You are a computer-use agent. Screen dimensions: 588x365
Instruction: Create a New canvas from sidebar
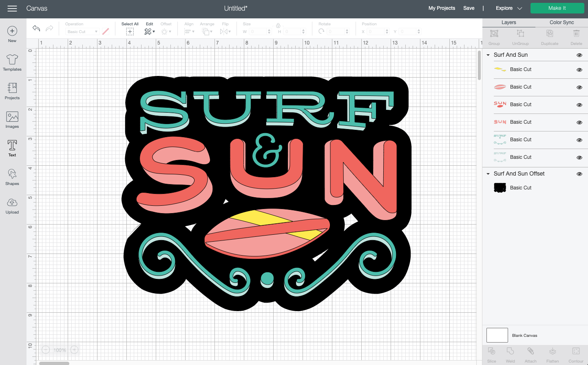[12, 34]
